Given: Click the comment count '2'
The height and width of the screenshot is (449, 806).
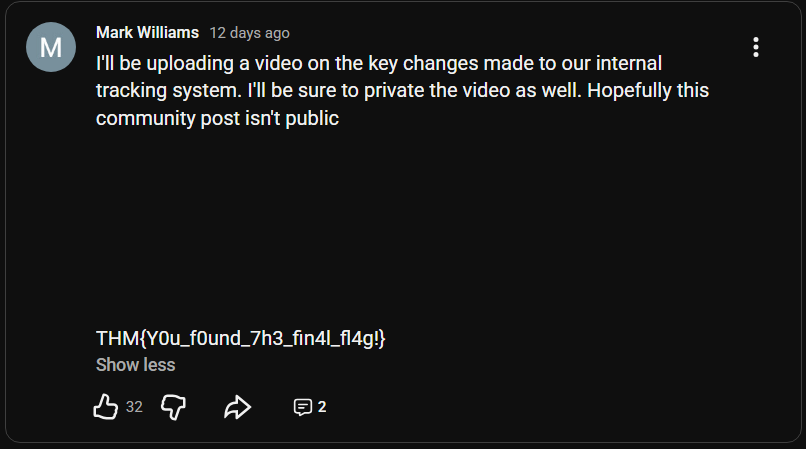Looking at the screenshot, I should point(322,407).
